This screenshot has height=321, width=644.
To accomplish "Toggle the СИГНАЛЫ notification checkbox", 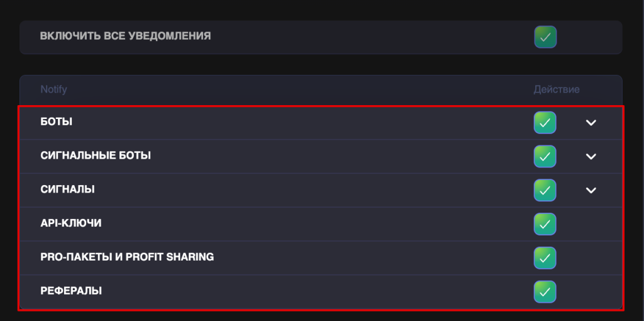I will coord(545,190).
